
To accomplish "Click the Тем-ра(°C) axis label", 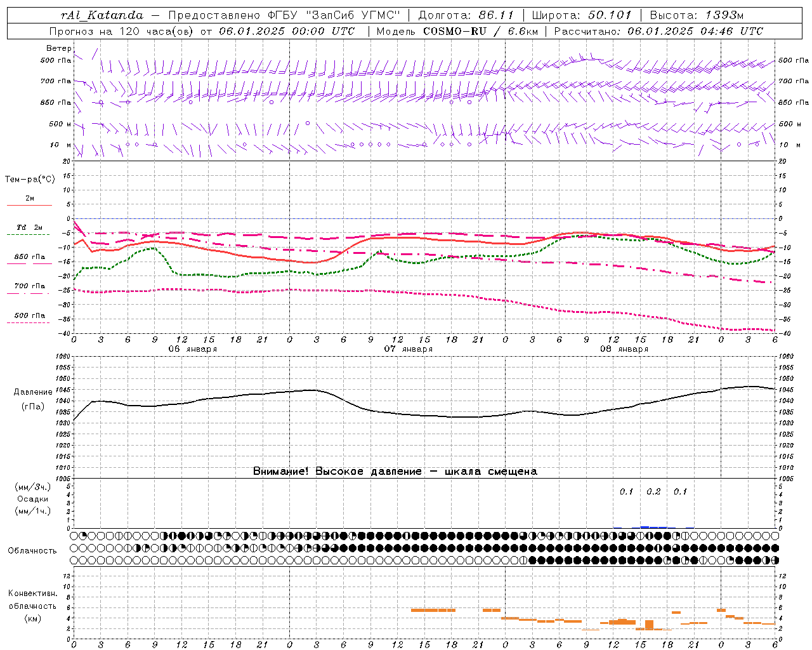I will [30, 180].
